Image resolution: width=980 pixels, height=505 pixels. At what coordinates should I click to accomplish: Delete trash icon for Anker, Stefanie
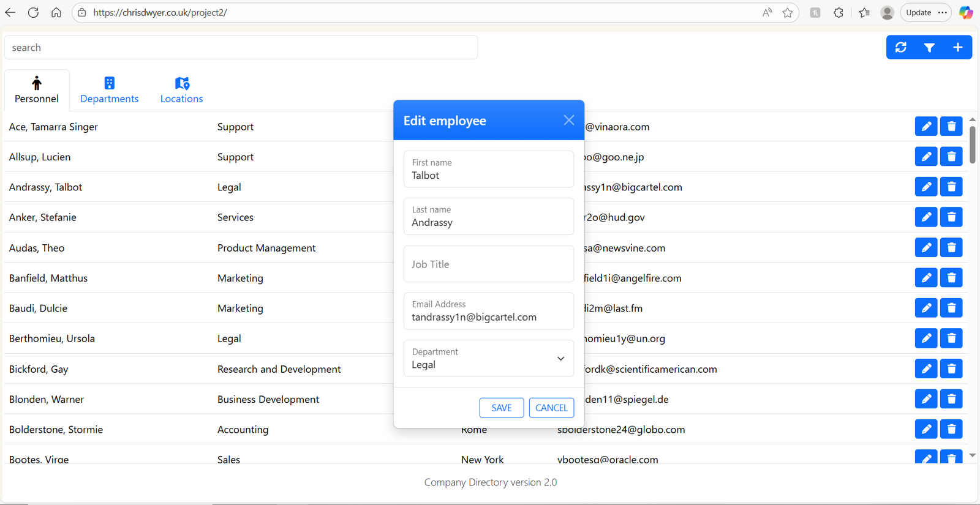tap(951, 217)
